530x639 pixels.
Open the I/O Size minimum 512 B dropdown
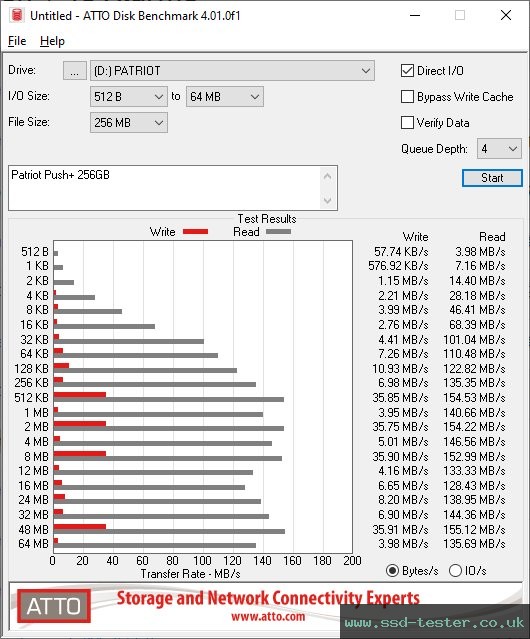click(128, 97)
